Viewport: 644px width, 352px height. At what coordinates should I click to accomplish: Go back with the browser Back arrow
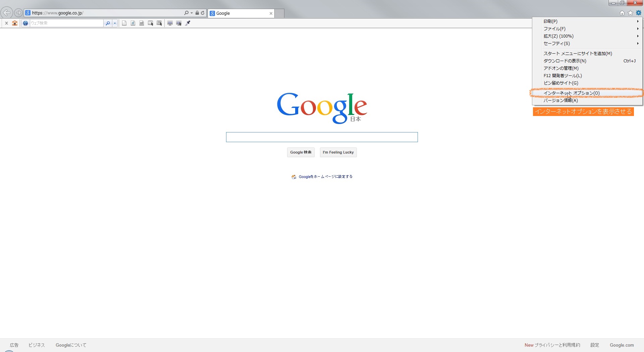7,13
